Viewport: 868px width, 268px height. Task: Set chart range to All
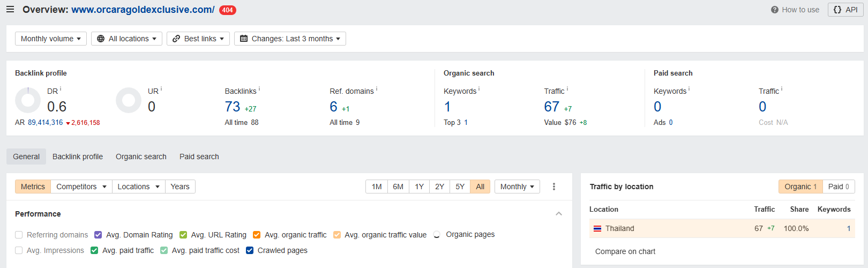480,187
